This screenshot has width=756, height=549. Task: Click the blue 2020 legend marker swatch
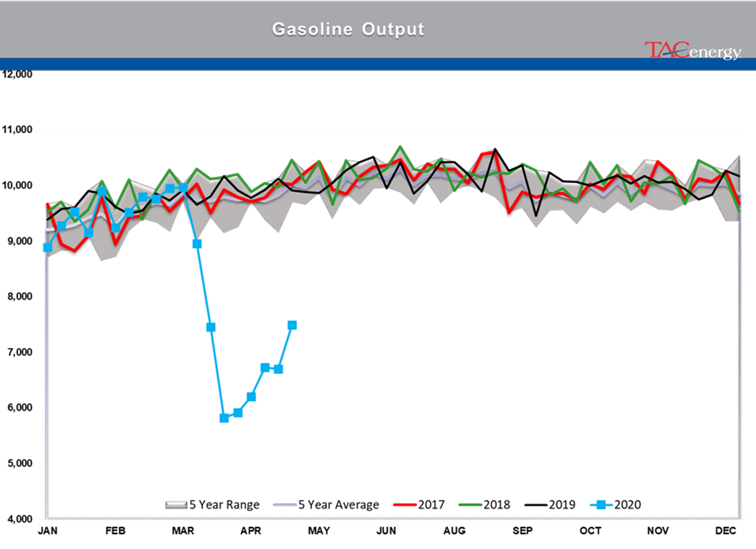601,505
